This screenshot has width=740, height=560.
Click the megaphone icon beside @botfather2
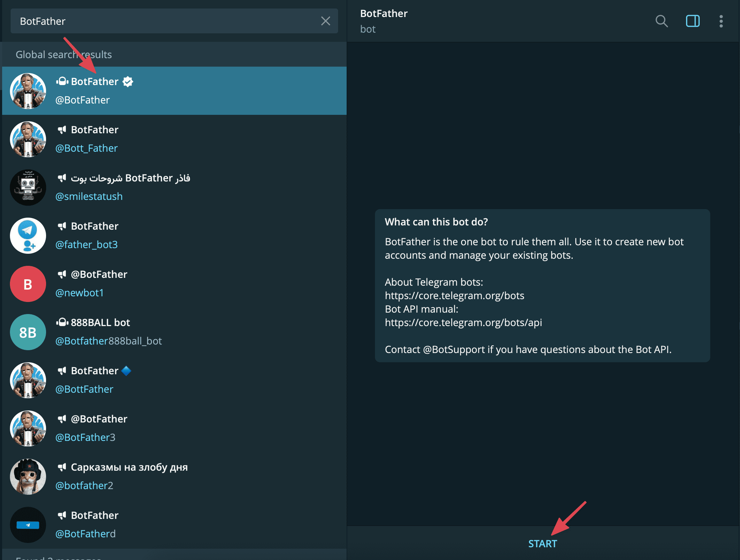click(x=62, y=467)
